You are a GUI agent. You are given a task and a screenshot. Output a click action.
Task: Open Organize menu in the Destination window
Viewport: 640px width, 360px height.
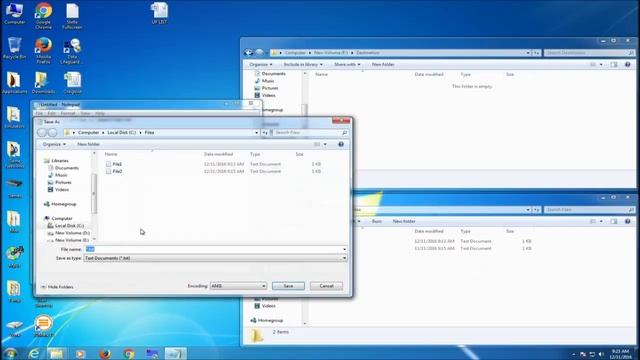260,64
